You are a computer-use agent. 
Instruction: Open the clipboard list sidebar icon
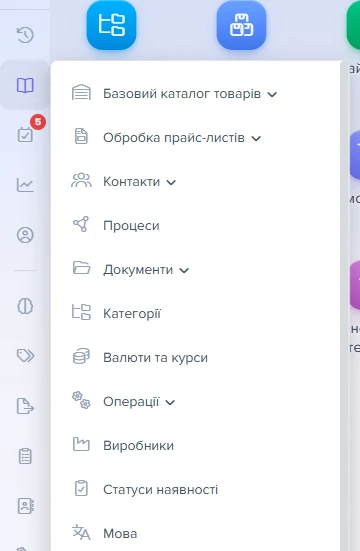25,456
